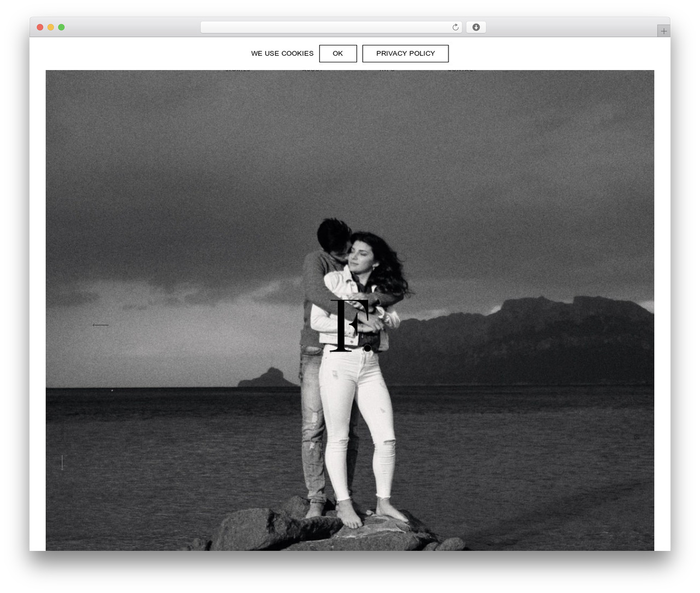Open the Privacy Policy link

coord(405,54)
